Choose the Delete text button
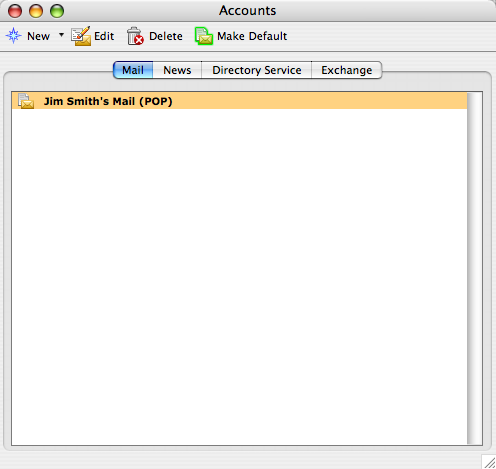Screen dimensions: 496x469 (x=166, y=36)
